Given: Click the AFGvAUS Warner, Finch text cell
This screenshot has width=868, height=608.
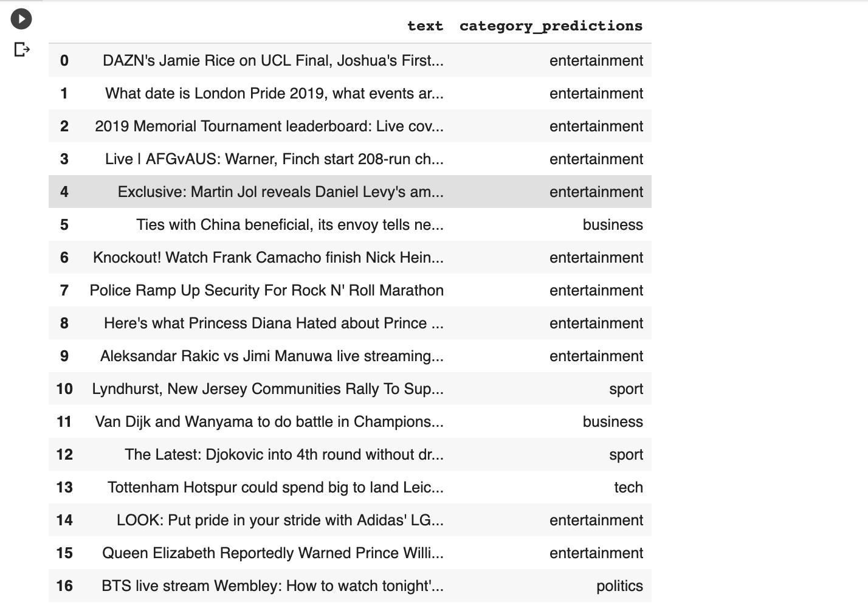Looking at the screenshot, I should click(274, 159).
